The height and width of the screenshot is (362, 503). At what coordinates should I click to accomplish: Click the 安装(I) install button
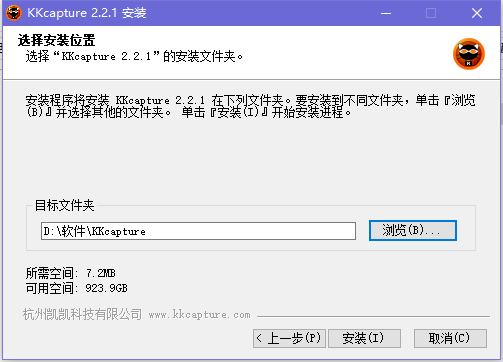click(364, 338)
